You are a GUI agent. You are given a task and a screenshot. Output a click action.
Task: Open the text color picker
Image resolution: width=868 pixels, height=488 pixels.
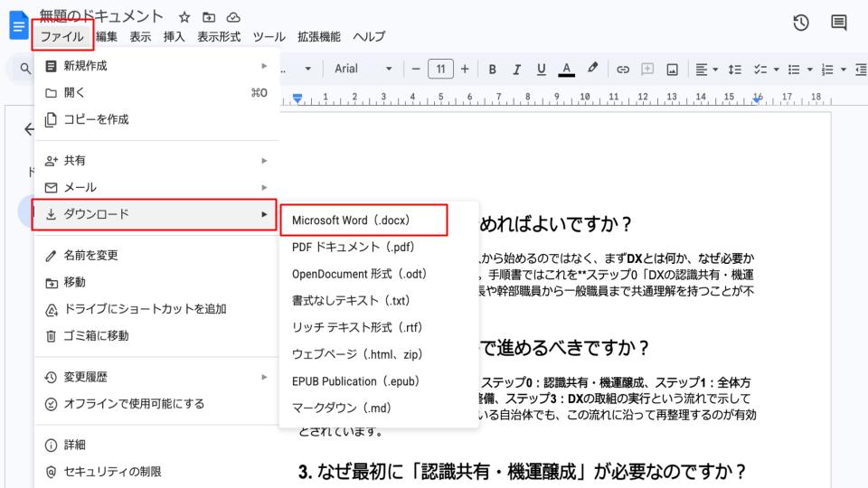pyautogui.click(x=567, y=69)
